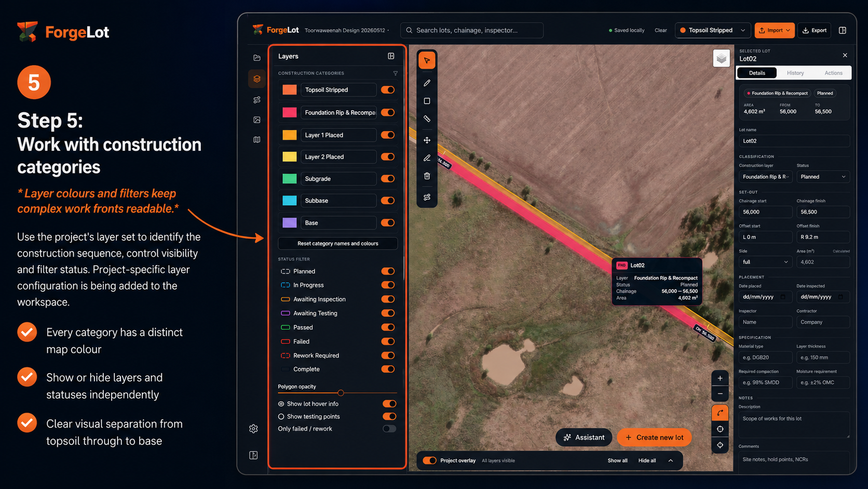Screen dimensions: 868x489
Task: Open the map basemap layers button
Action: tap(722, 59)
